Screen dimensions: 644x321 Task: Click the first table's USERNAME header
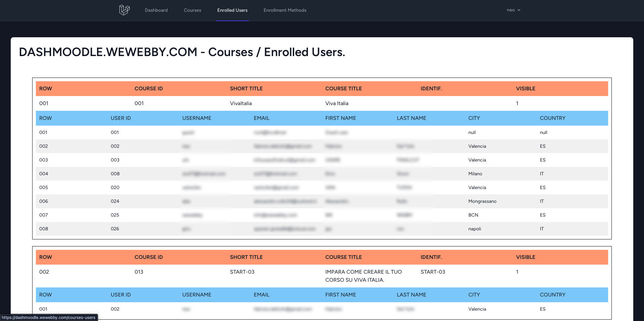point(197,118)
